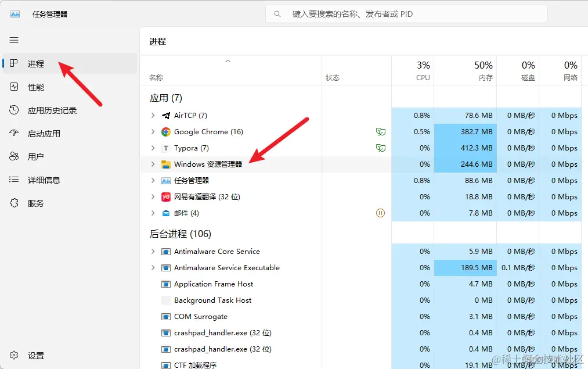Expand the Antimalware Core Service row
This screenshot has height=369, width=588.
tap(153, 252)
